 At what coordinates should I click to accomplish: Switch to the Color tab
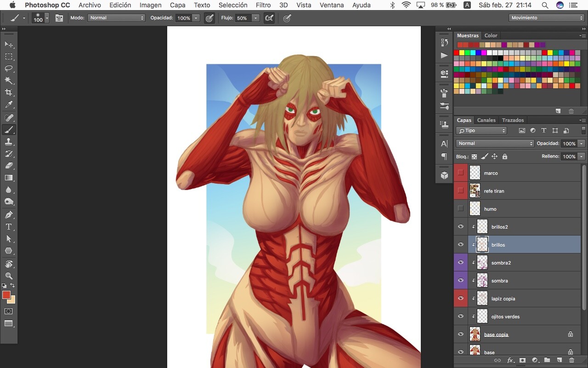coord(491,35)
